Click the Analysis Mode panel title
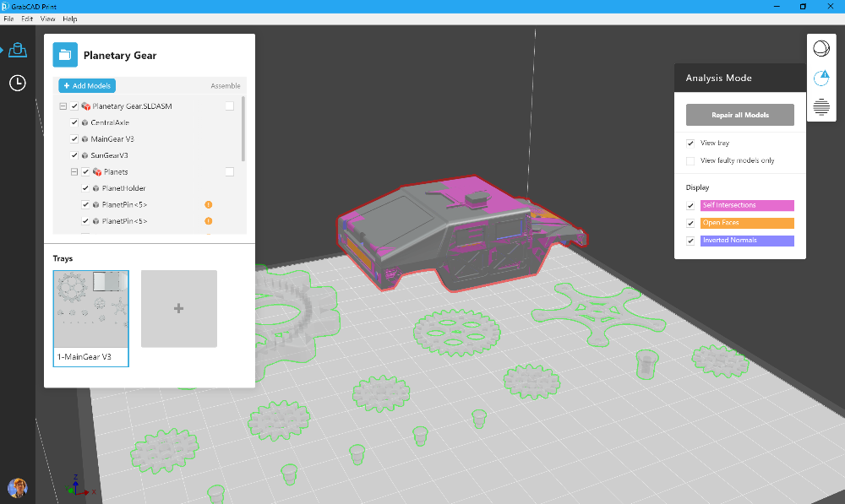Screen dimensions: 845x504 pos(718,78)
